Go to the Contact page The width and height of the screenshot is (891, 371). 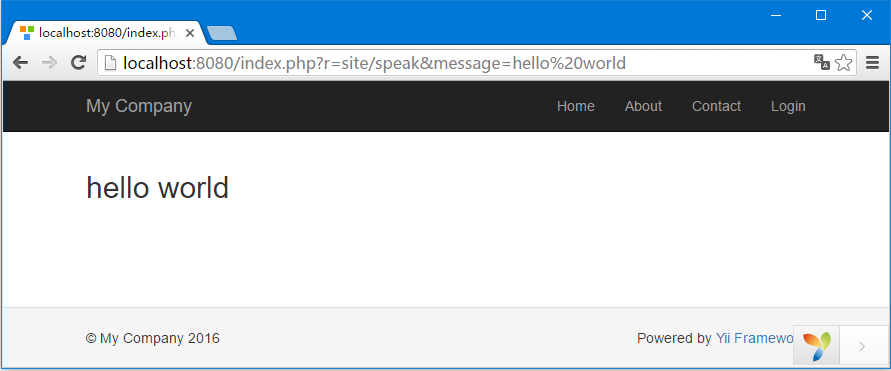tap(716, 106)
